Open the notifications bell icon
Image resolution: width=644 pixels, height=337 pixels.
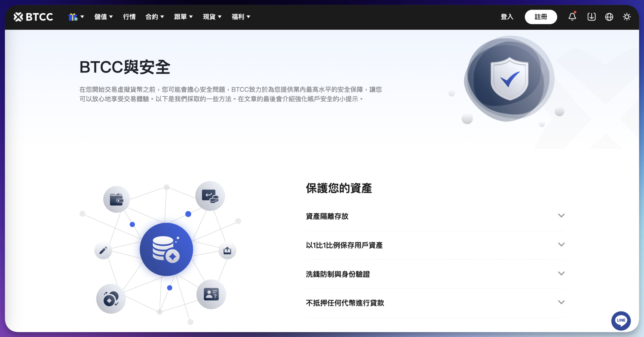coord(572,17)
